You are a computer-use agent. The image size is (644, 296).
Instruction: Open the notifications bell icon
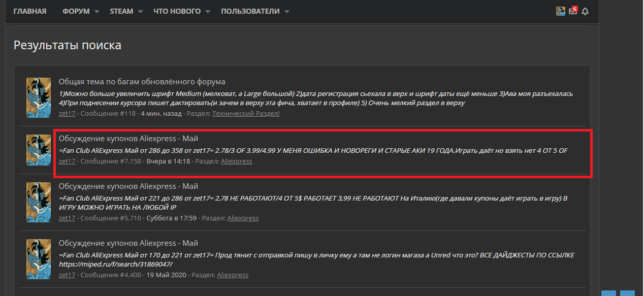coord(585,11)
